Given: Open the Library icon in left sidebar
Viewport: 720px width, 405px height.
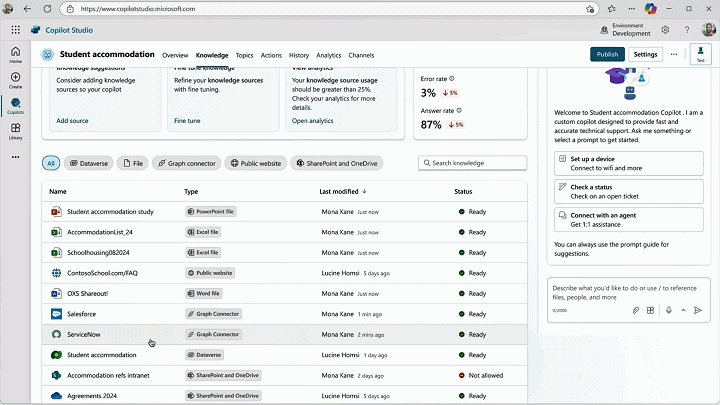Looking at the screenshot, I should coord(15,130).
